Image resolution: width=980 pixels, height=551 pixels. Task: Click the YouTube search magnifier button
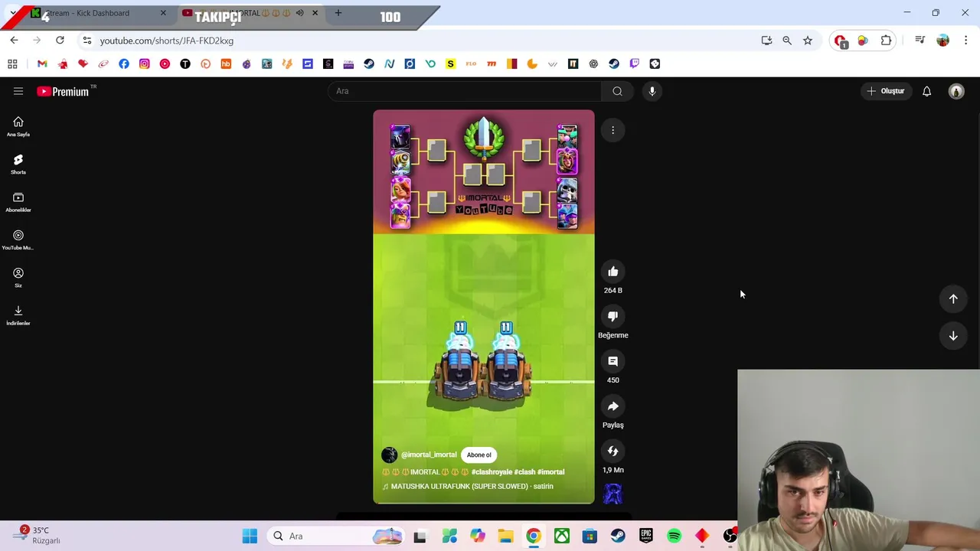[617, 91]
